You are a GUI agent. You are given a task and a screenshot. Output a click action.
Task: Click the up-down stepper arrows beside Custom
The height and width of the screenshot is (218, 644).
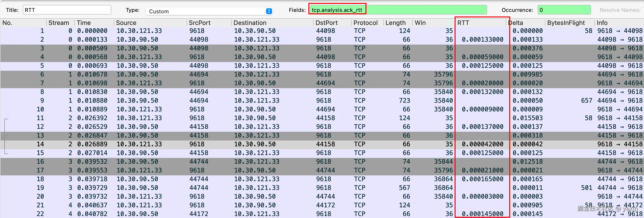tap(269, 11)
